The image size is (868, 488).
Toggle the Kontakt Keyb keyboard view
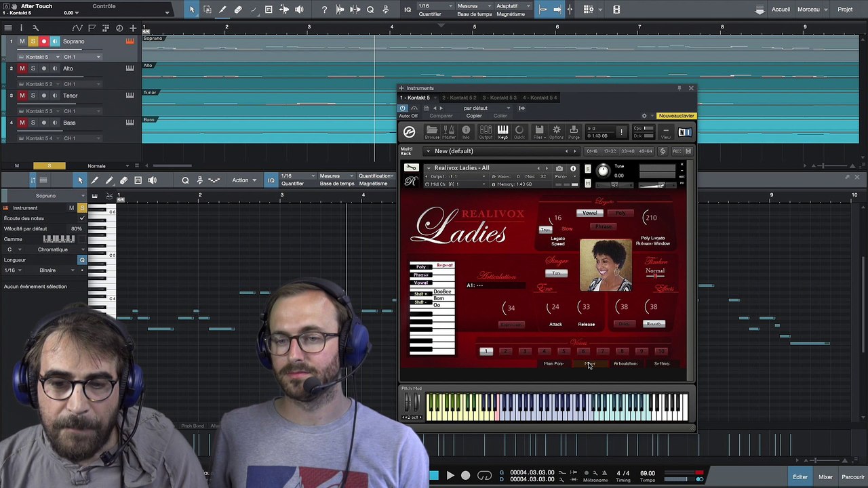[x=503, y=131]
